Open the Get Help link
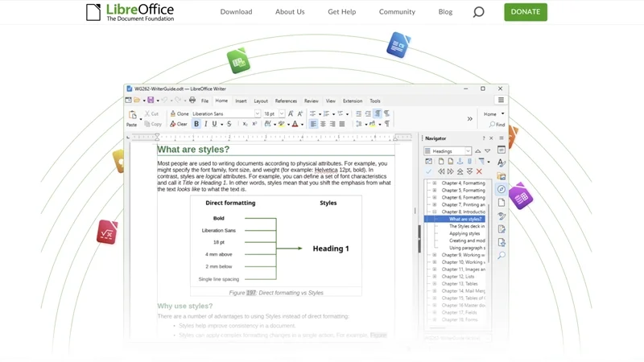Screen dimensions: 644x362 tap(341, 12)
